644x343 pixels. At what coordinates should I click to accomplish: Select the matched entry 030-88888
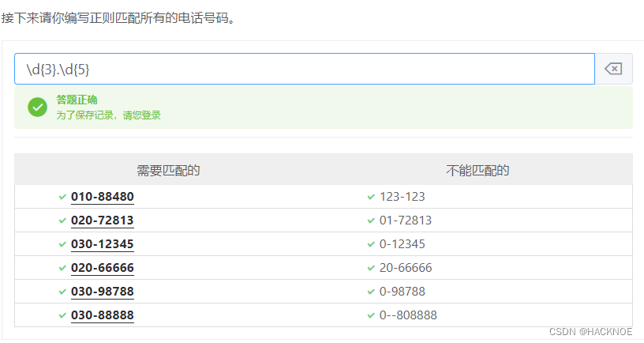click(103, 315)
